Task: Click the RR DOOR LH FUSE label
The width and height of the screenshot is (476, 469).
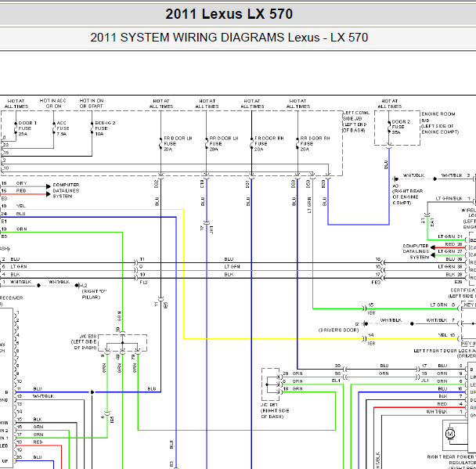Action: [223, 143]
